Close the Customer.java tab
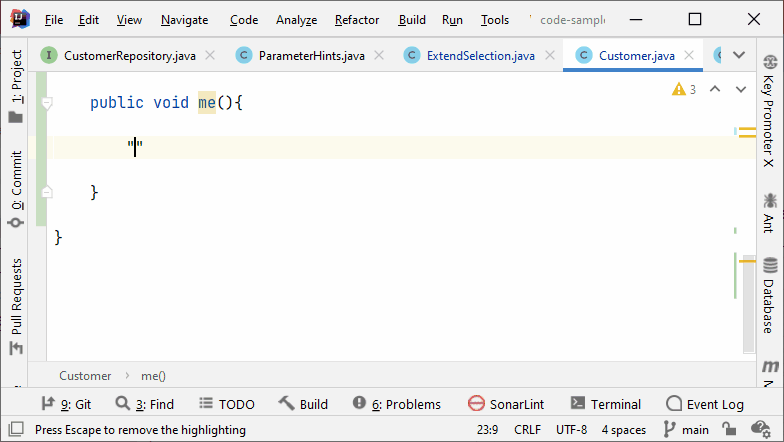 click(x=688, y=55)
